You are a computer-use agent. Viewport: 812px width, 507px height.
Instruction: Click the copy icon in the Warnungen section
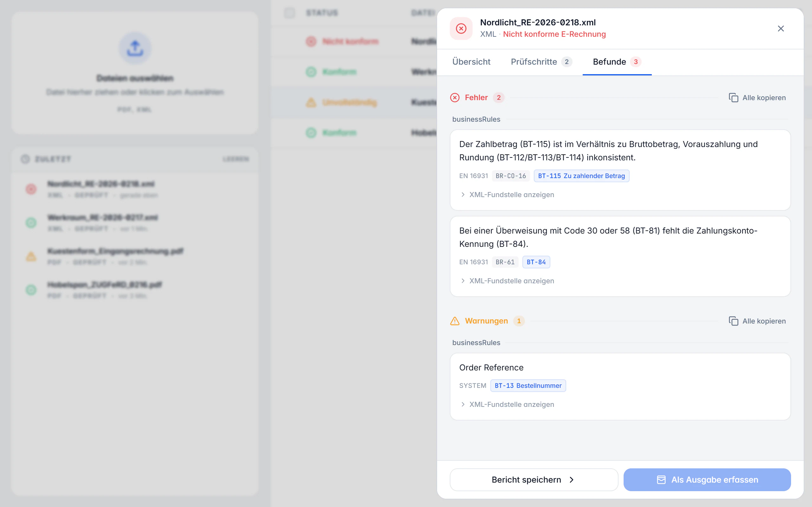[x=733, y=321]
